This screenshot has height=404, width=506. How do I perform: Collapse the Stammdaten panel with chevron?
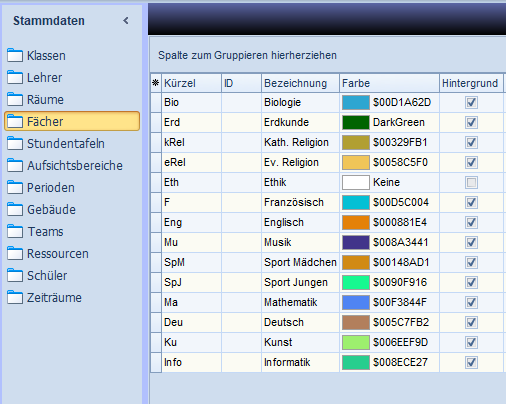pyautogui.click(x=126, y=21)
